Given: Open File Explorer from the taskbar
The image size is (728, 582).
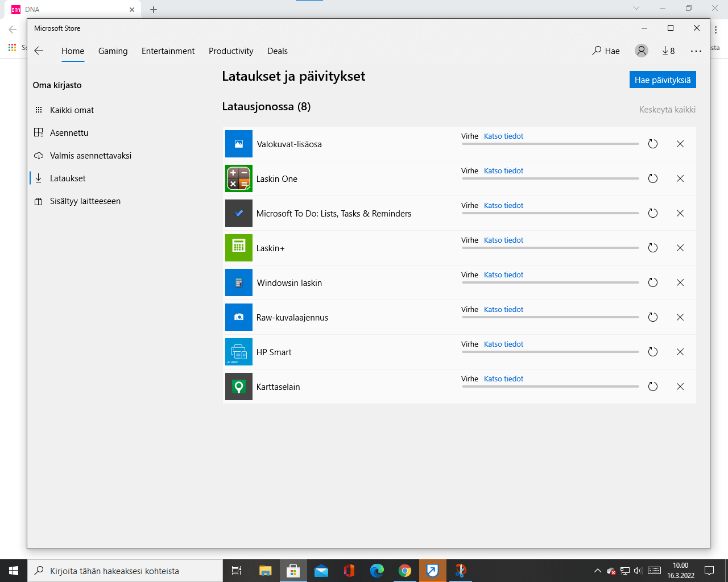Looking at the screenshot, I should point(265,571).
